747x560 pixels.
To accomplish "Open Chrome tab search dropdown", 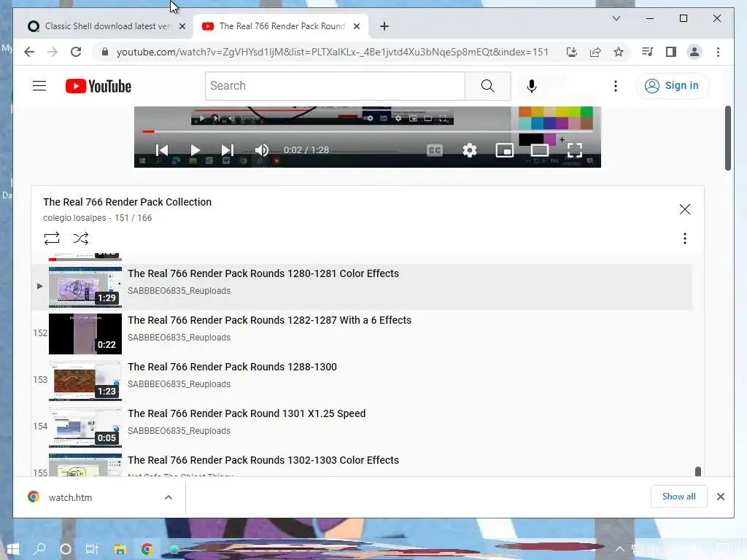I will 616,18.
